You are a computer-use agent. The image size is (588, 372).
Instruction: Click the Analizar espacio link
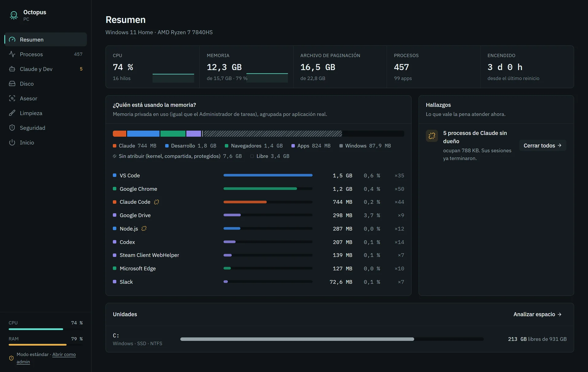tap(537, 314)
